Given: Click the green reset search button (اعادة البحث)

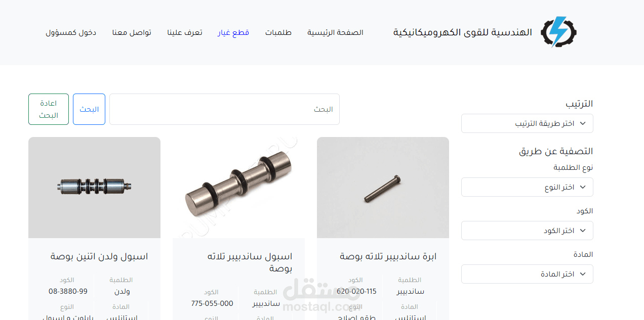Looking at the screenshot, I should tap(49, 109).
